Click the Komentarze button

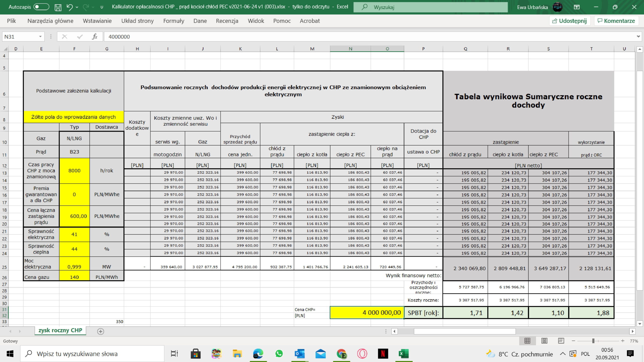pyautogui.click(x=616, y=21)
